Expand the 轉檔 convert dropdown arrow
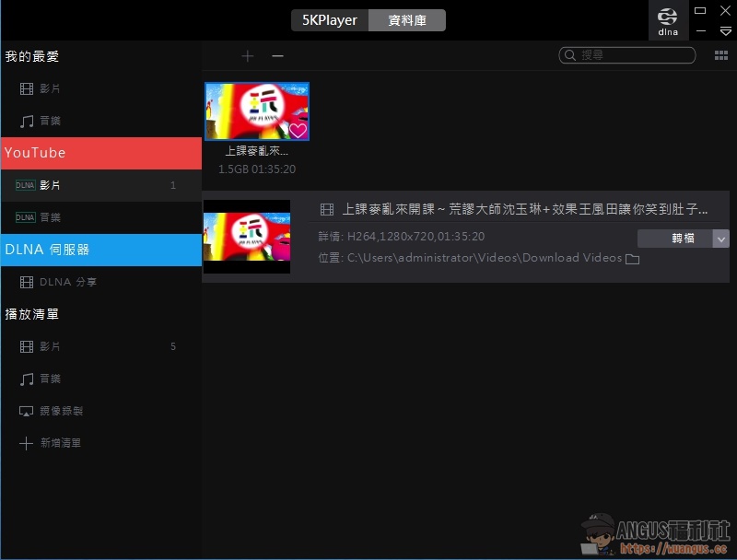Image resolution: width=737 pixels, height=560 pixels. 720,239
